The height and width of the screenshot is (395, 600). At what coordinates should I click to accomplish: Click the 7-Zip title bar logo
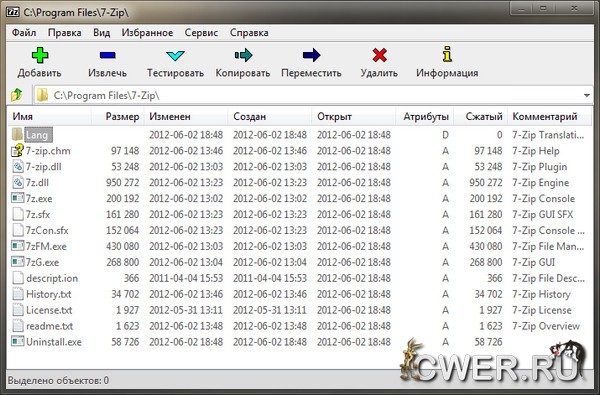13,12
